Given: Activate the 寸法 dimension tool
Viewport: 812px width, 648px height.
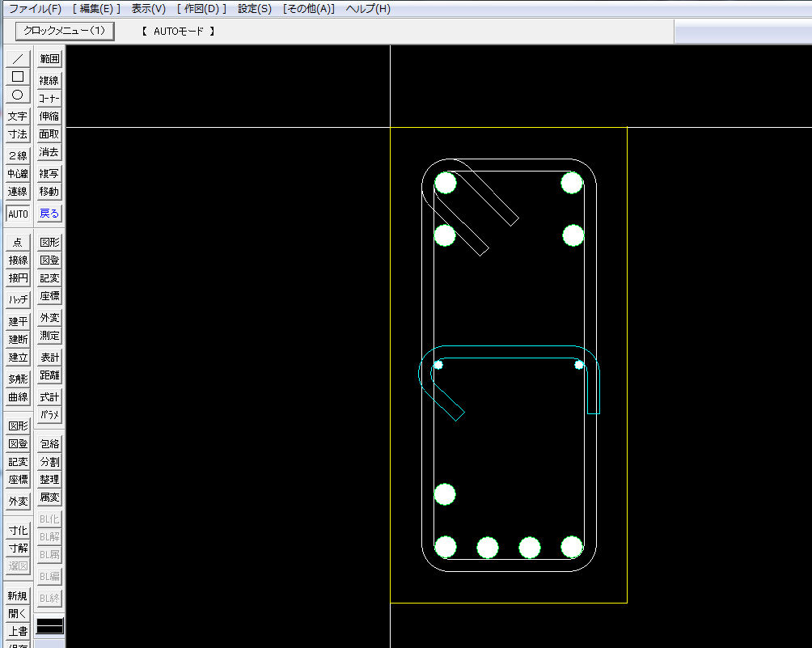Looking at the screenshot, I should point(18,134).
